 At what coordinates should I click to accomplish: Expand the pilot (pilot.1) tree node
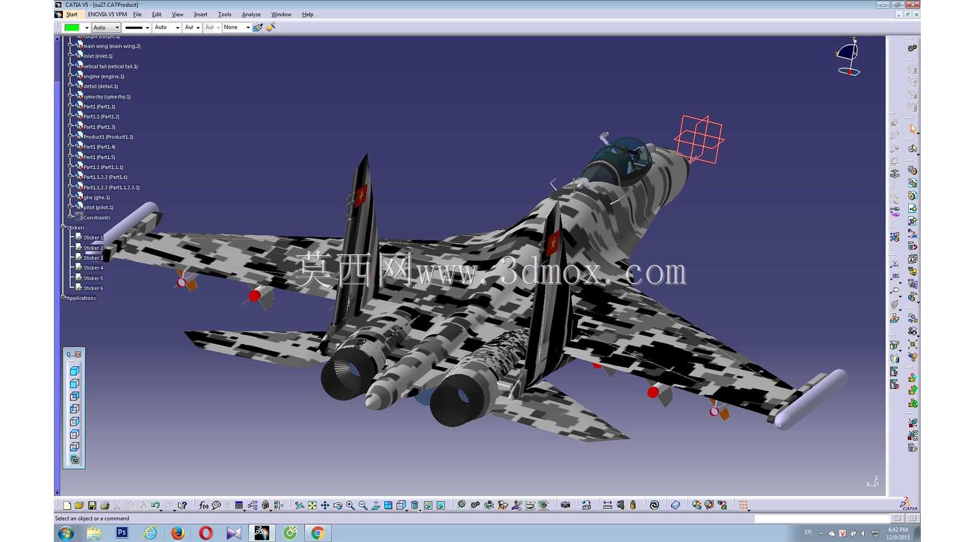(70, 207)
